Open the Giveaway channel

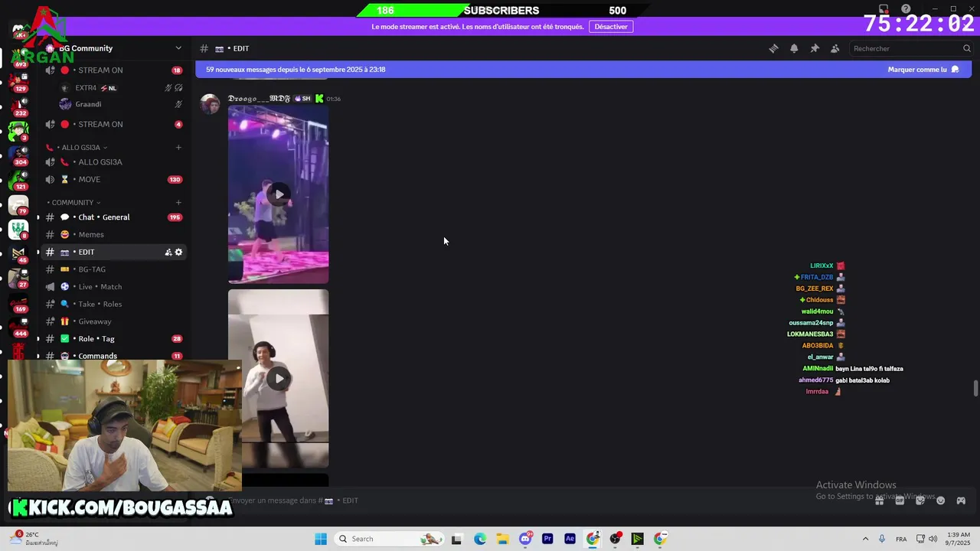[115, 321]
